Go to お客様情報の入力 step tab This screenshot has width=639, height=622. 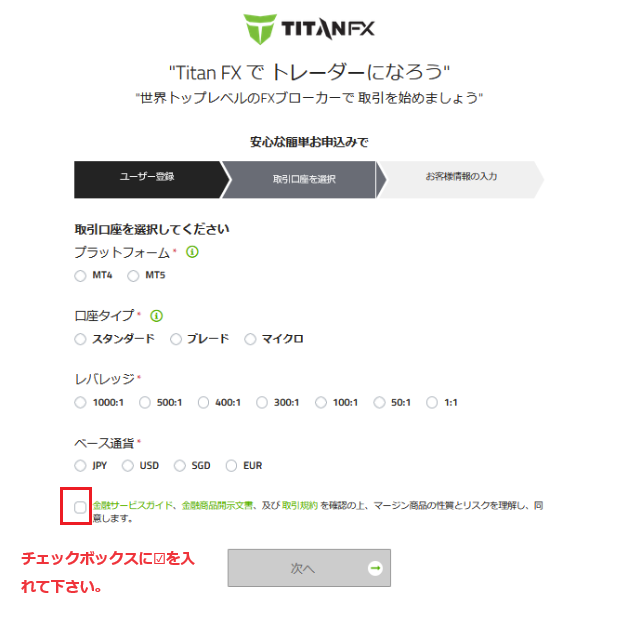(x=461, y=179)
